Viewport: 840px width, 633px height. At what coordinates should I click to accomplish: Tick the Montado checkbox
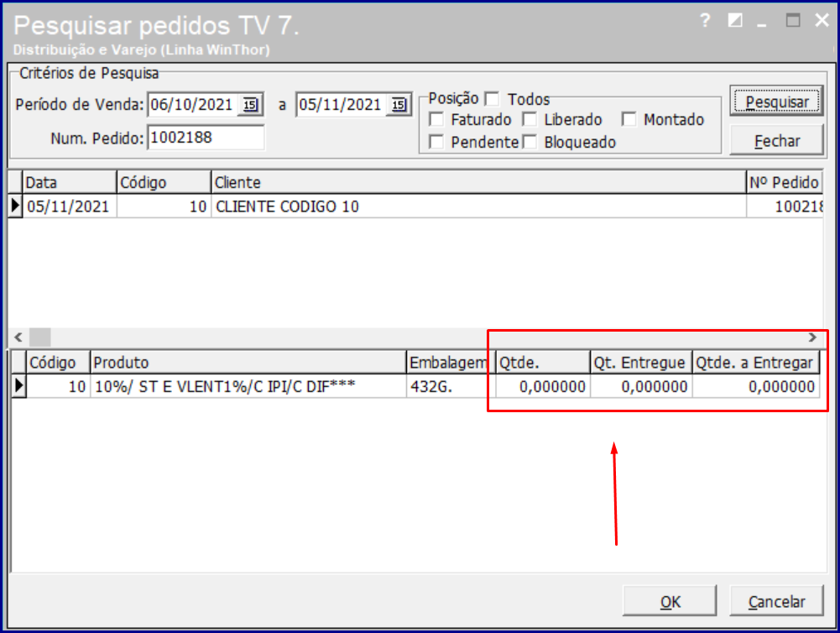pyautogui.click(x=629, y=119)
